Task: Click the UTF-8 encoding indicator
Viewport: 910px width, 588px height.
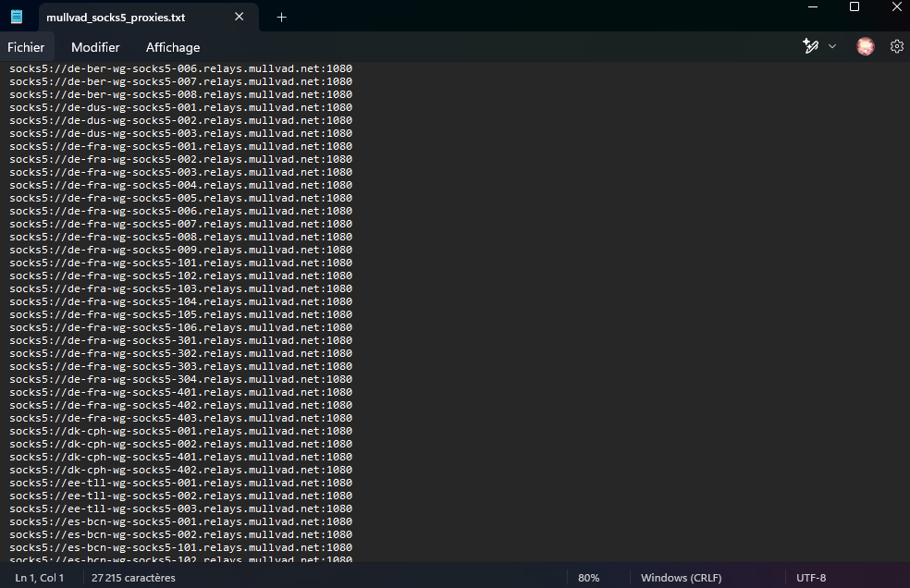Action: [x=811, y=578]
